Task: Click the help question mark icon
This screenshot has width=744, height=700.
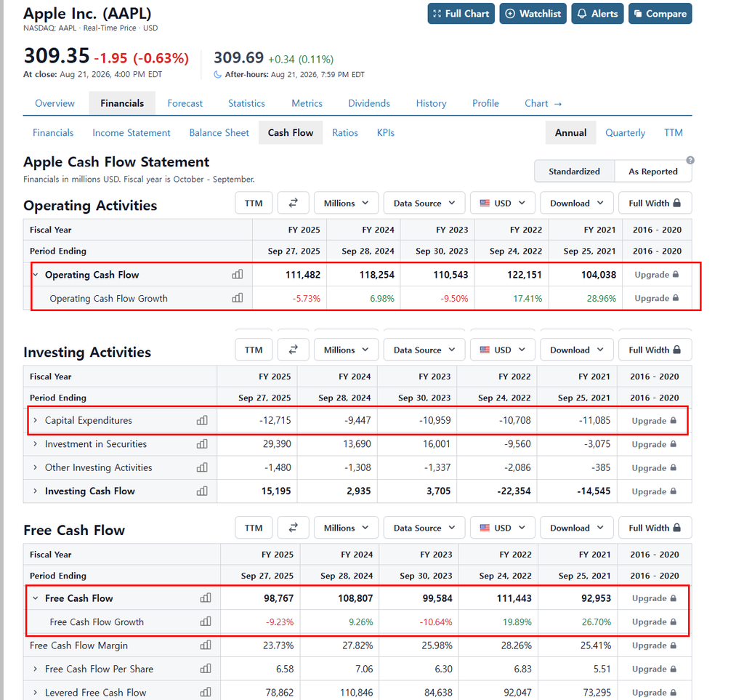Action: (690, 161)
